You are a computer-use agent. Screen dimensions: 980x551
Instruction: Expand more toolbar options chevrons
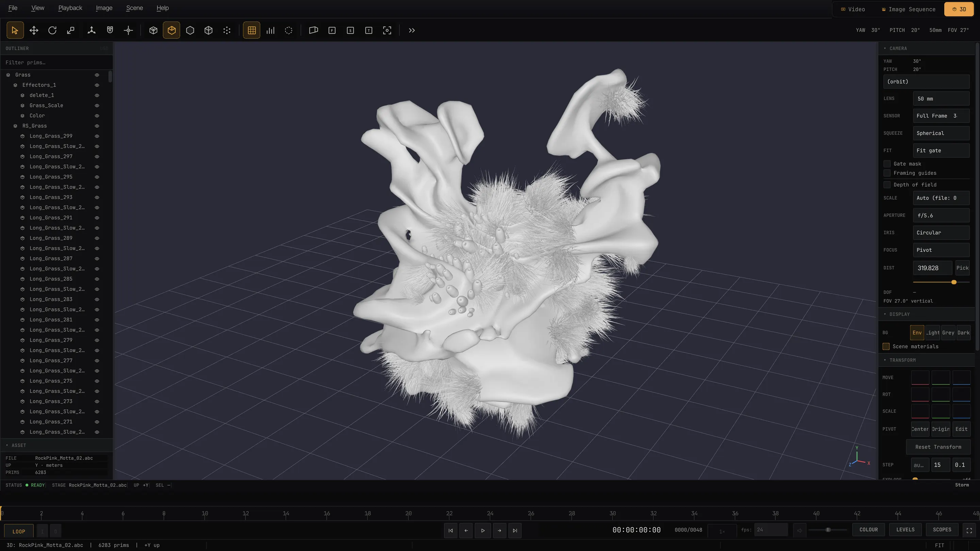click(x=412, y=30)
